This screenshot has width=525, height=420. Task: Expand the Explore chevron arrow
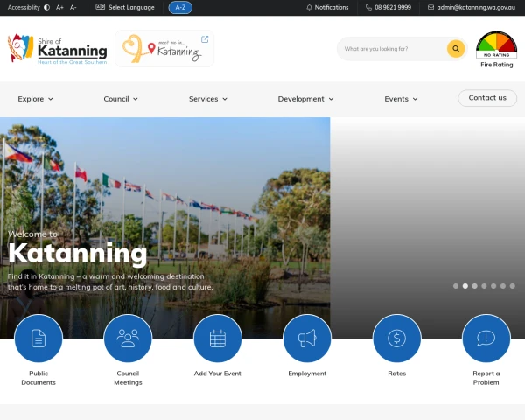pyautogui.click(x=51, y=99)
